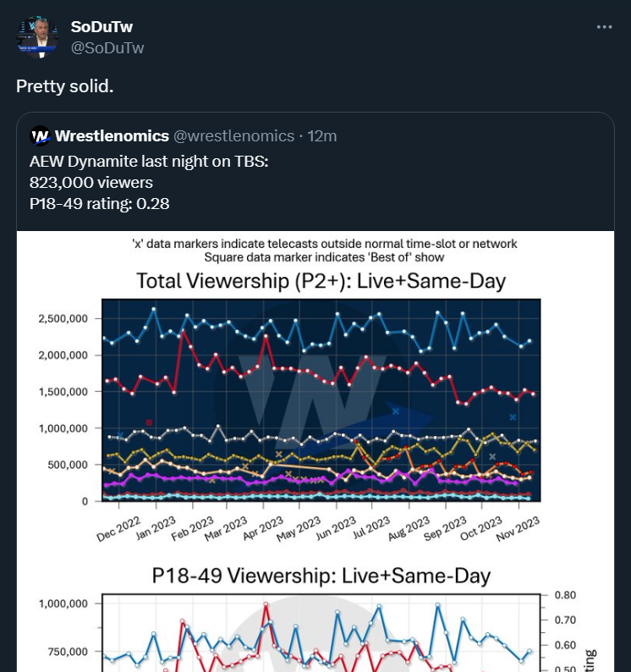Click the @wrestlenomics handle
The height and width of the screenshot is (672, 631).
tap(233, 136)
